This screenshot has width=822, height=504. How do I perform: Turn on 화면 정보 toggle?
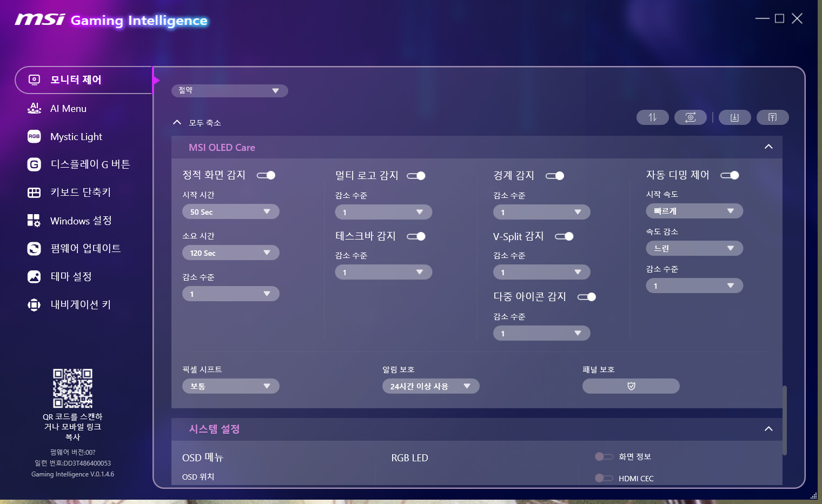(x=604, y=457)
